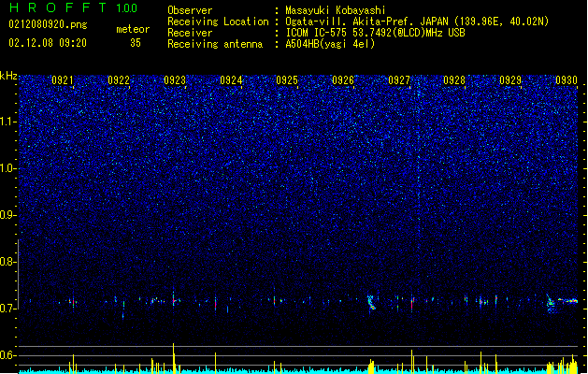Click the kHz axis unit label
This screenshot has width=588, height=374.
click(x=8, y=76)
